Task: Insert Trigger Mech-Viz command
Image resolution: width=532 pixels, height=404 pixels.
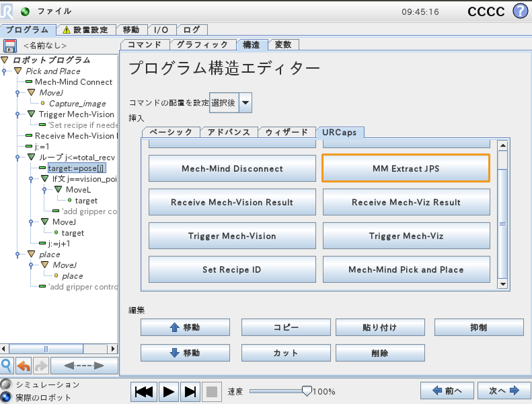Action: (406, 236)
